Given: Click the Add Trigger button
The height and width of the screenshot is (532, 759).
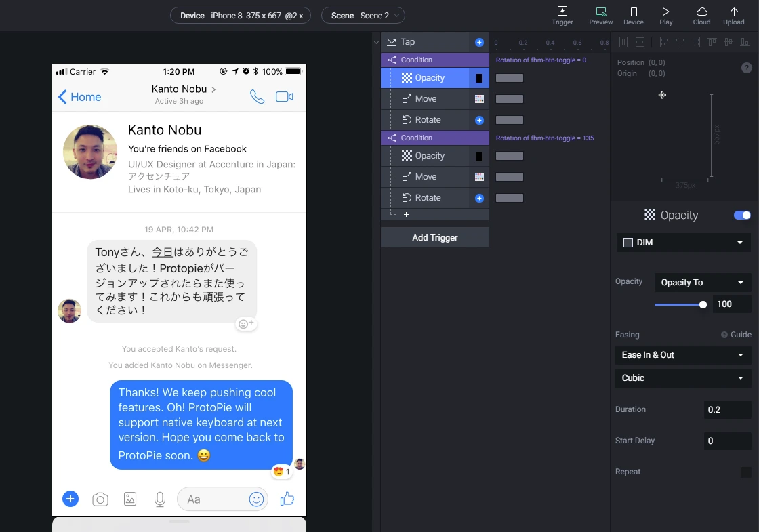Looking at the screenshot, I should coord(434,237).
